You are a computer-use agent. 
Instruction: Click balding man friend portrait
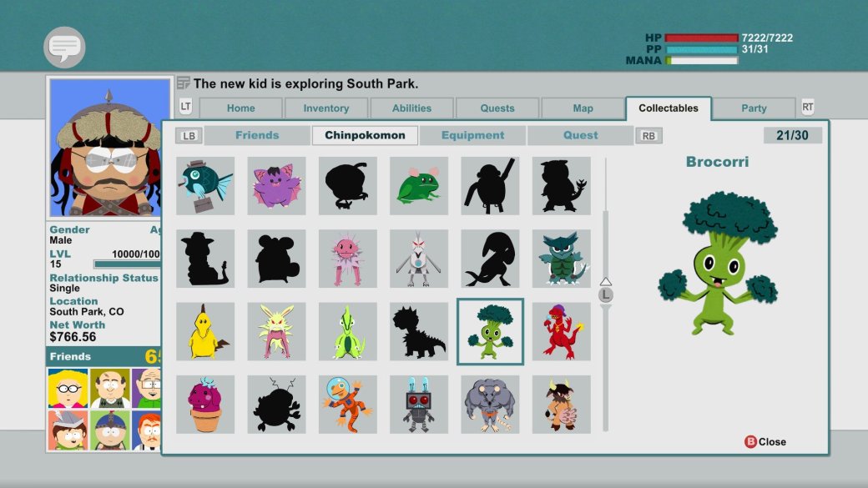click(110, 389)
